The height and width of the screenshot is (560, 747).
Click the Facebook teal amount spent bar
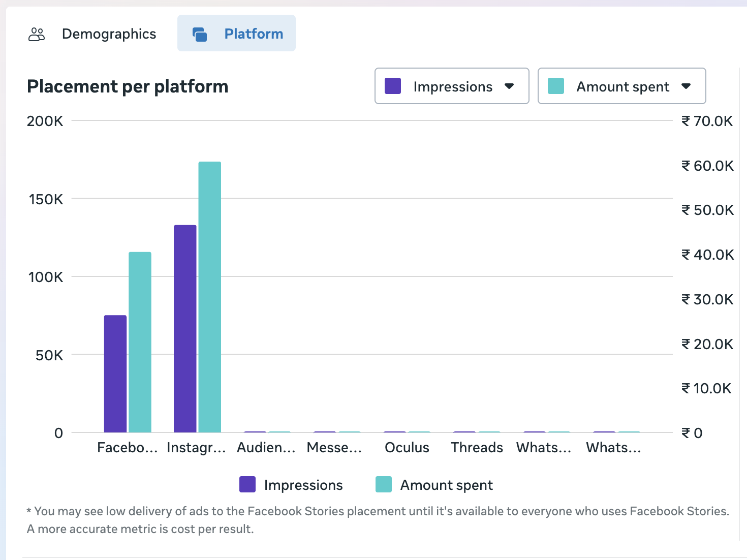click(140, 342)
